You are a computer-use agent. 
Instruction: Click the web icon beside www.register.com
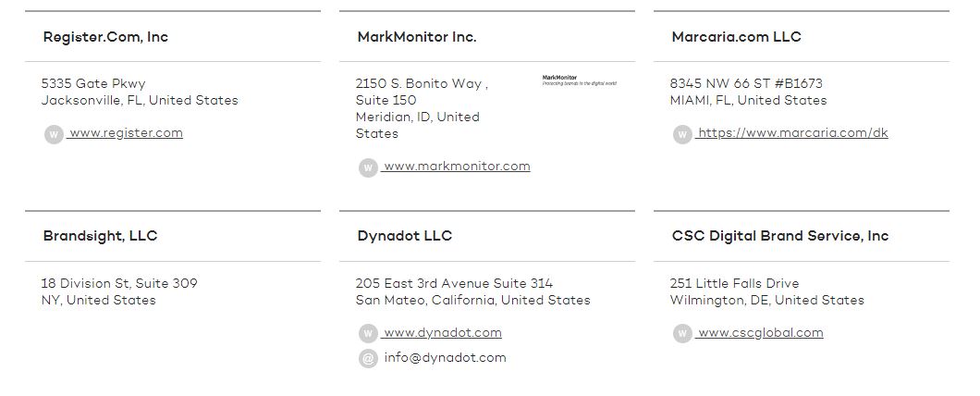(54, 134)
